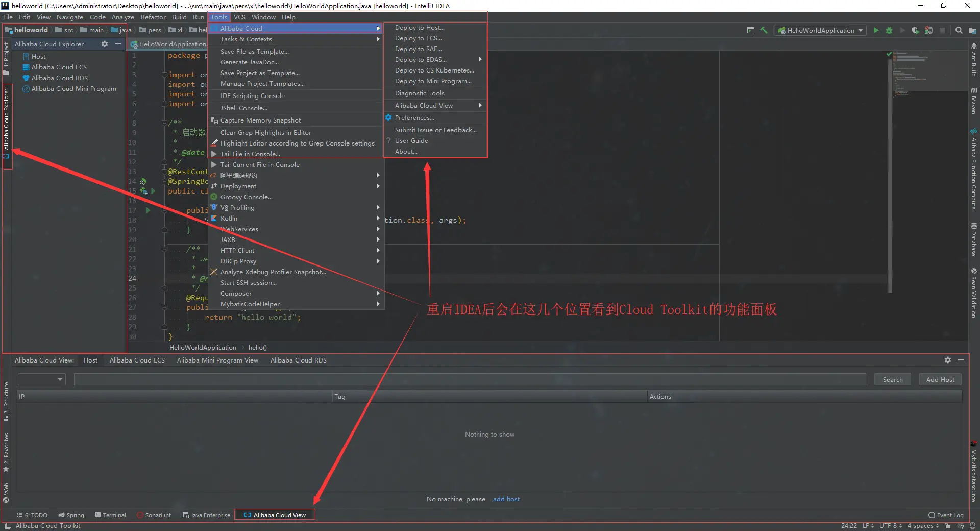Screen dimensions: 980x531
Task: Follow the 'add host' link
Action: tap(506, 499)
